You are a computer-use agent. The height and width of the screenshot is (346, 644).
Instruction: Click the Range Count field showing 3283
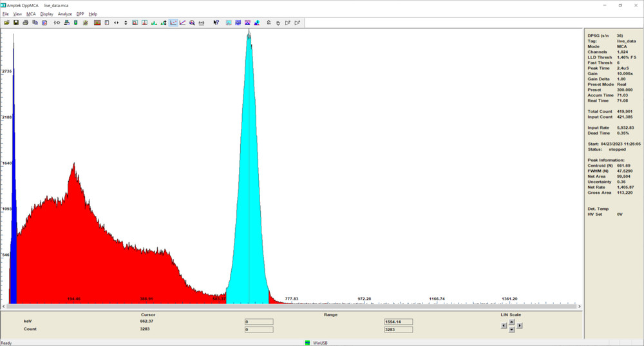pyautogui.click(x=399, y=329)
